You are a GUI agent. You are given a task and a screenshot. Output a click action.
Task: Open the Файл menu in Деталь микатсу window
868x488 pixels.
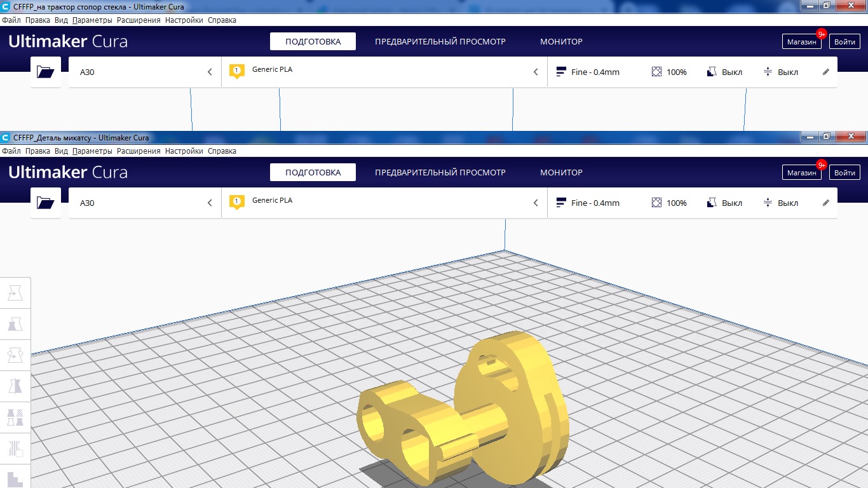[x=11, y=151]
